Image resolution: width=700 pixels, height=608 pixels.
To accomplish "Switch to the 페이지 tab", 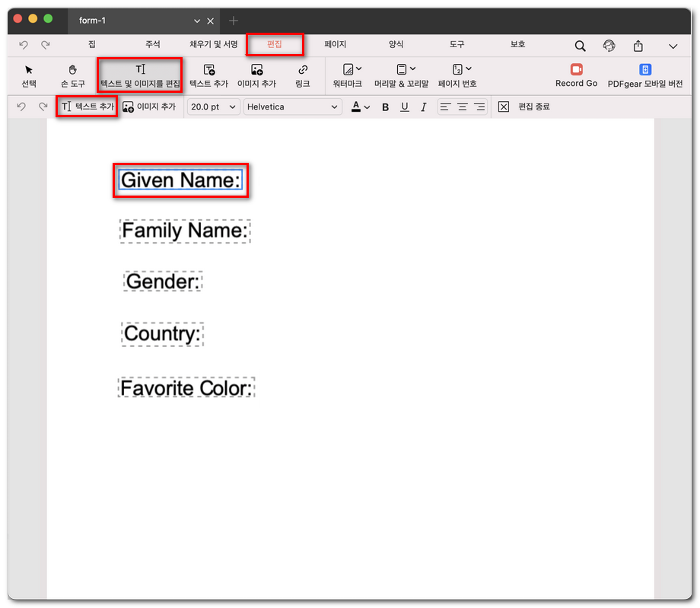I will pos(335,45).
